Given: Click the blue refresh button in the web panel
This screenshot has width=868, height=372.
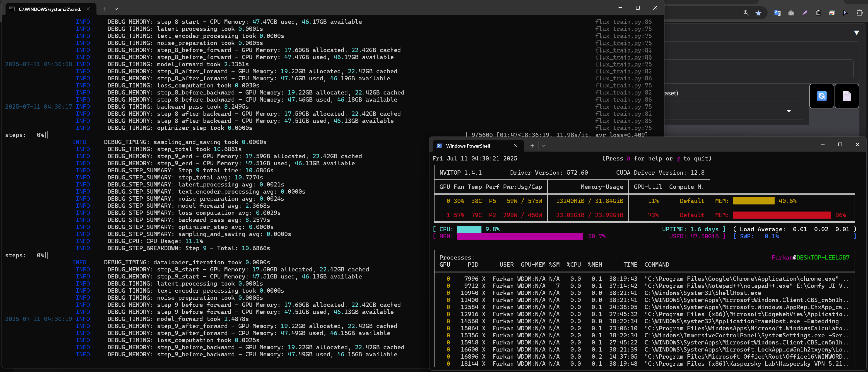Looking at the screenshot, I should pyautogui.click(x=822, y=96).
